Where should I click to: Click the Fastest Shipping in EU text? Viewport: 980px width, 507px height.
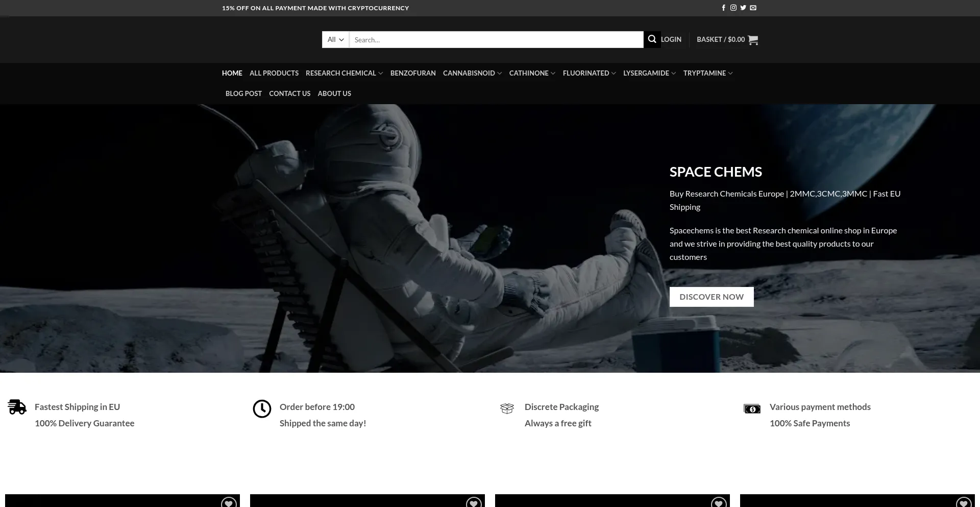(77, 407)
